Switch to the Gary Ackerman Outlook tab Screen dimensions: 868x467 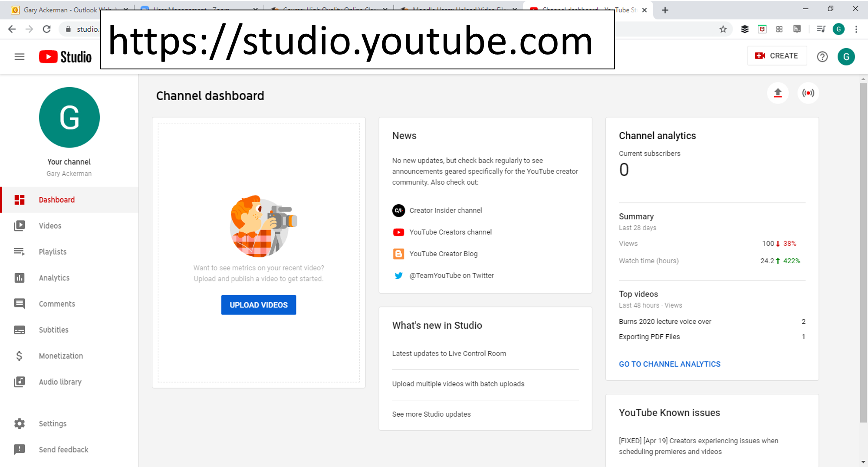point(65,10)
